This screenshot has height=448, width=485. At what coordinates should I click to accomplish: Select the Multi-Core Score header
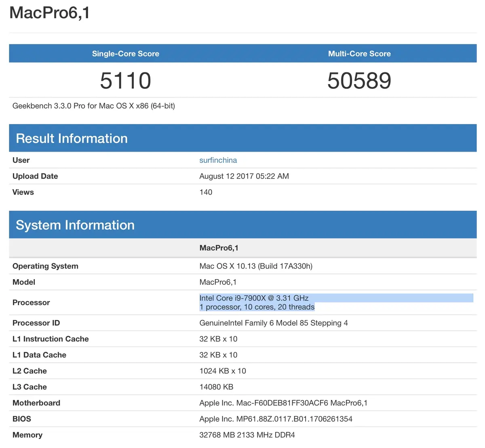pyautogui.click(x=359, y=53)
